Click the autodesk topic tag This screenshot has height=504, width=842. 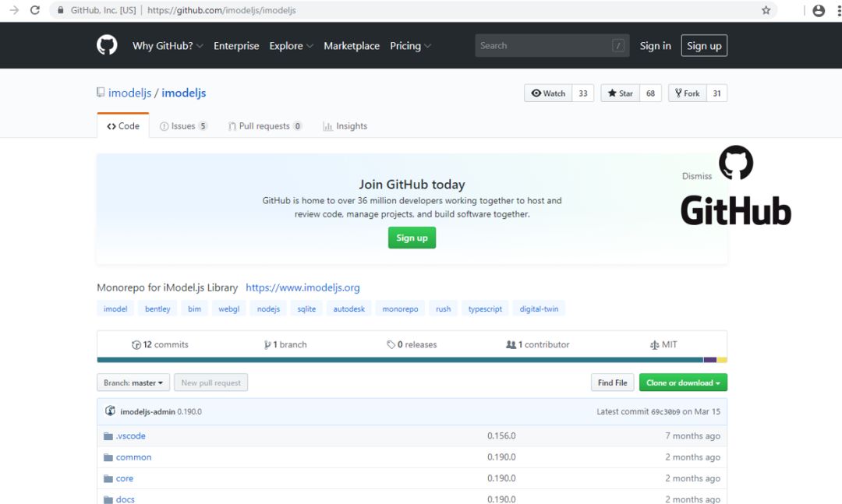[349, 308]
